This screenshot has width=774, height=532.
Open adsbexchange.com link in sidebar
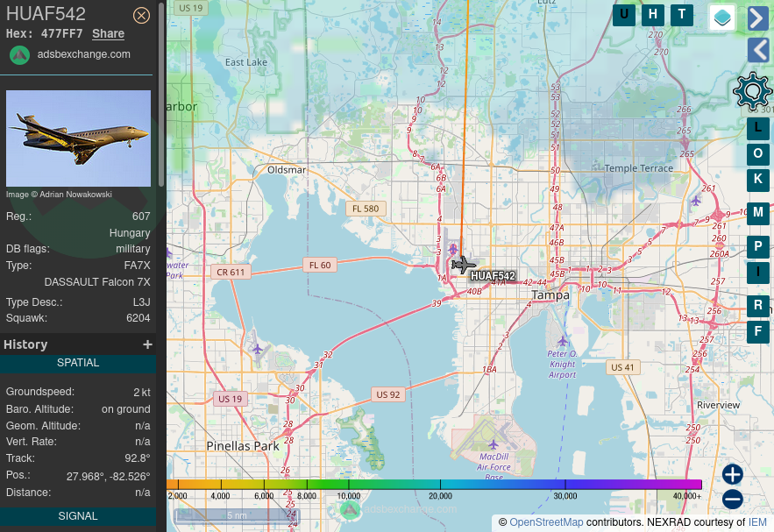point(84,54)
